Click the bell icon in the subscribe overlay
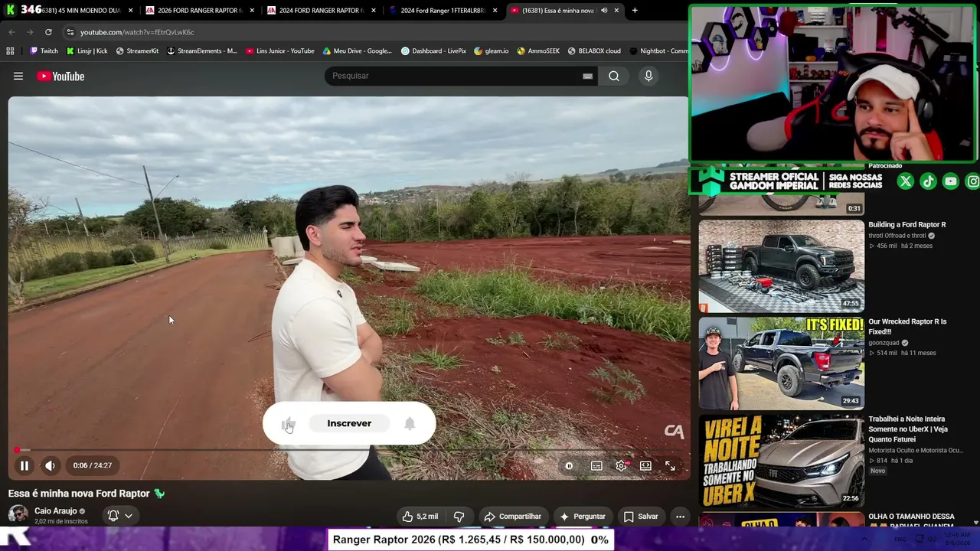 (410, 423)
